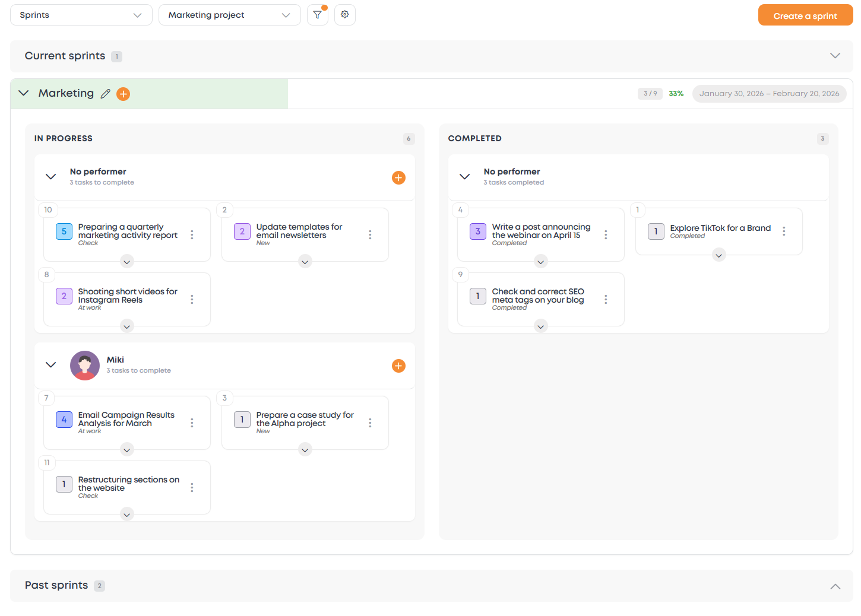The height and width of the screenshot is (616, 861).
Task: Click the Create a sprint button
Action: click(x=805, y=15)
